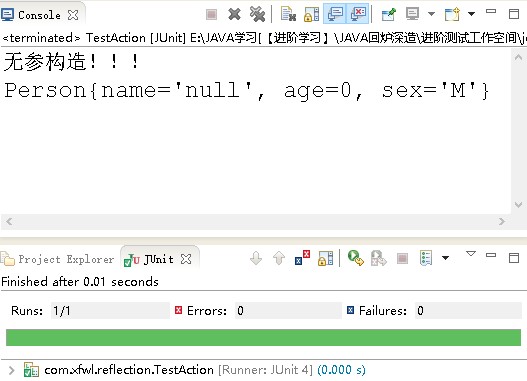Close the JUnit tab
The height and width of the screenshot is (381, 527).
186,259
